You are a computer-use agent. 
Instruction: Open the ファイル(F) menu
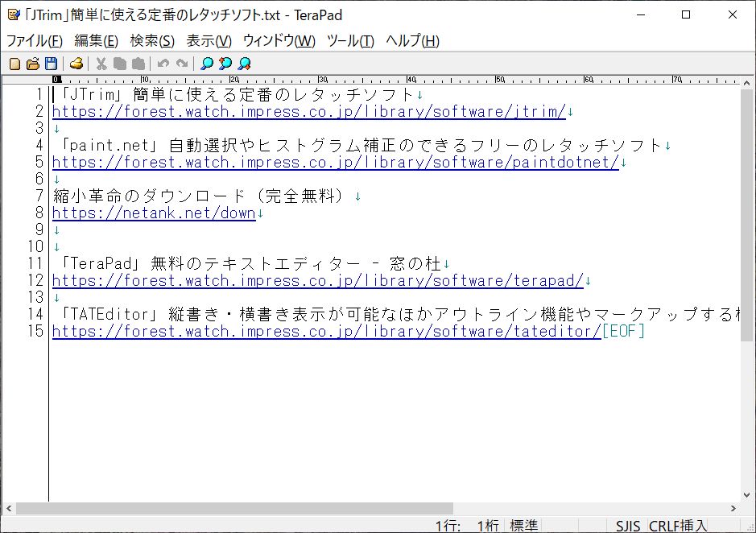click(35, 41)
